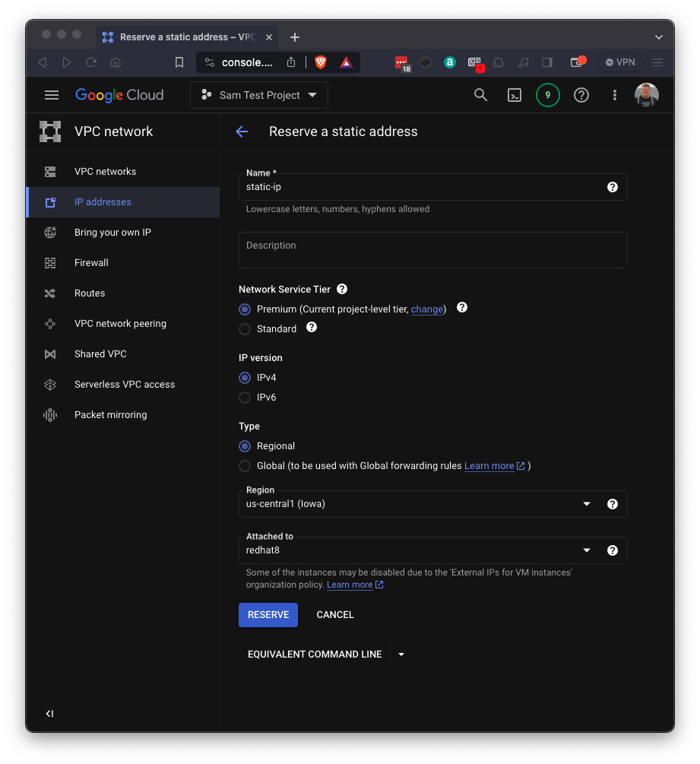700x764 pixels.
Task: Click the Brave Shields lion icon
Action: [x=321, y=62]
